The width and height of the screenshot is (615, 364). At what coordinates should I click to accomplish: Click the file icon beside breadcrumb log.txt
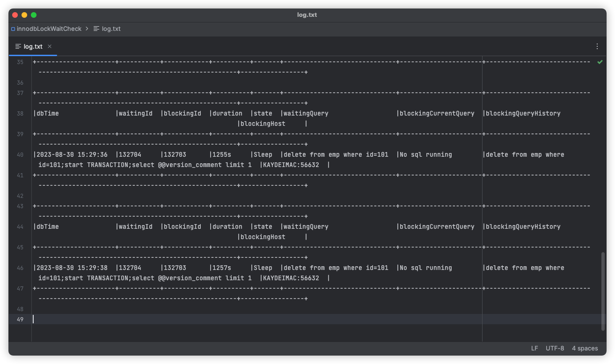tap(96, 29)
